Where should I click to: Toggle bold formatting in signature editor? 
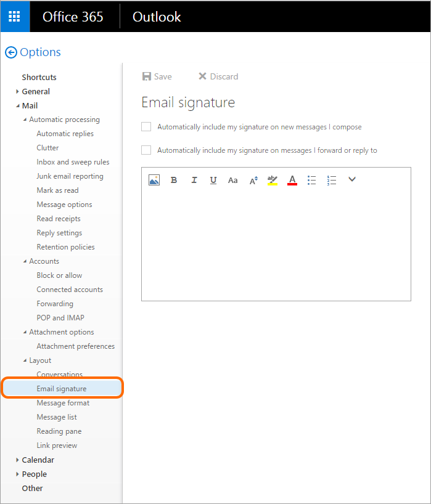174,180
